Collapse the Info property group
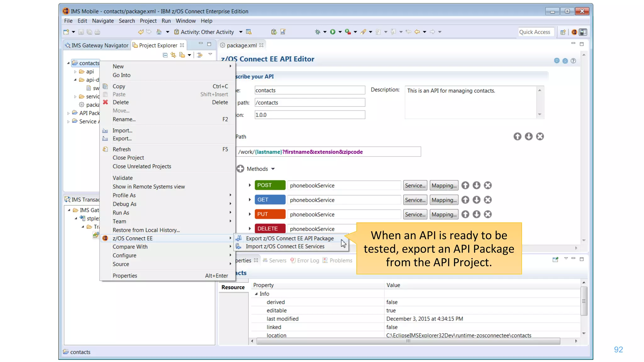Image resolution: width=644 pixels, height=362 pixels. 256,294
